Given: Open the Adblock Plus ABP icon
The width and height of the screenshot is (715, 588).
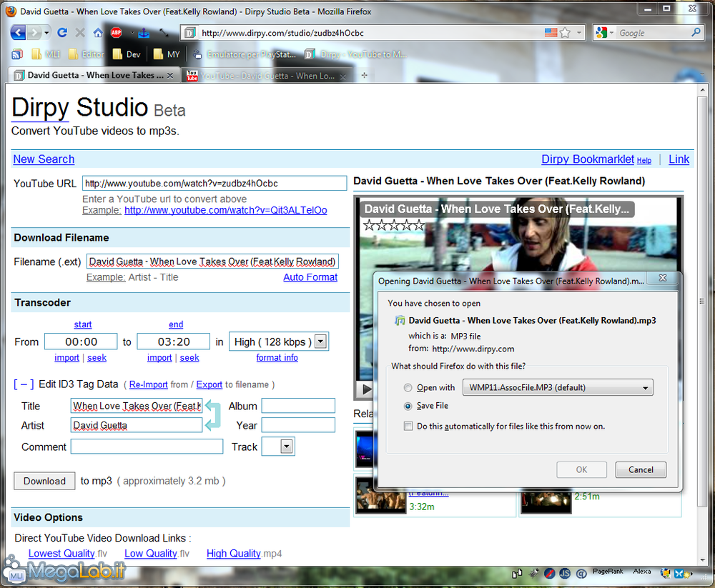Looking at the screenshot, I should 117,33.
